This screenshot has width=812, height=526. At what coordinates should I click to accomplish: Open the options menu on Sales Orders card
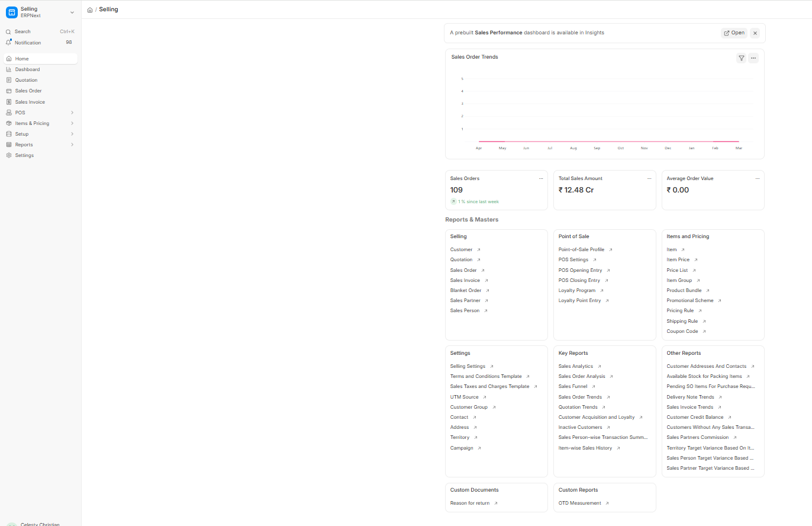click(541, 178)
